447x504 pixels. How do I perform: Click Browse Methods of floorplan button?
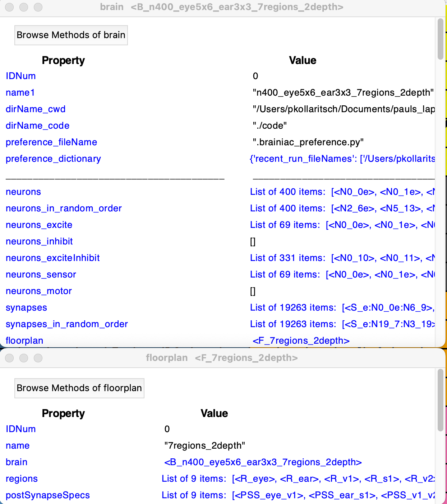point(79,388)
